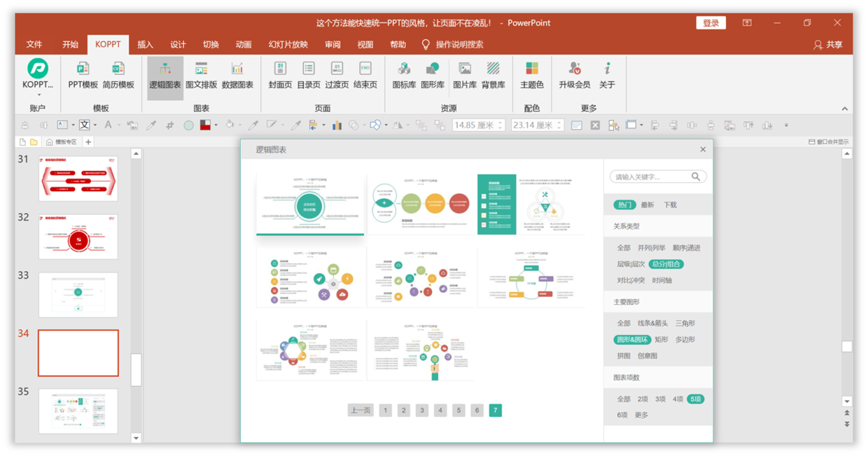Insert a 过渡页 transition page
Viewport: 868px width, 456px height.
coord(337,76)
